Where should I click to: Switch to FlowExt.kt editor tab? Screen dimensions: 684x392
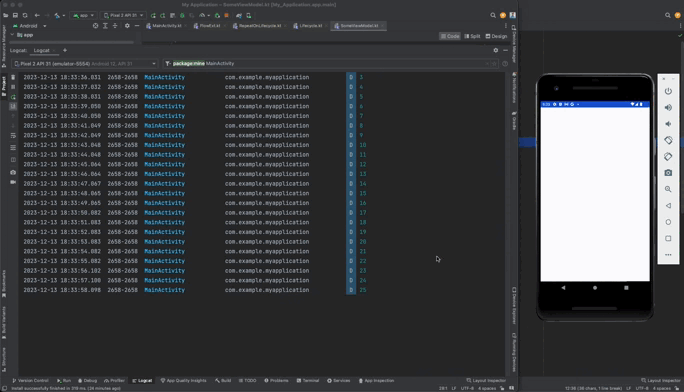pos(209,26)
